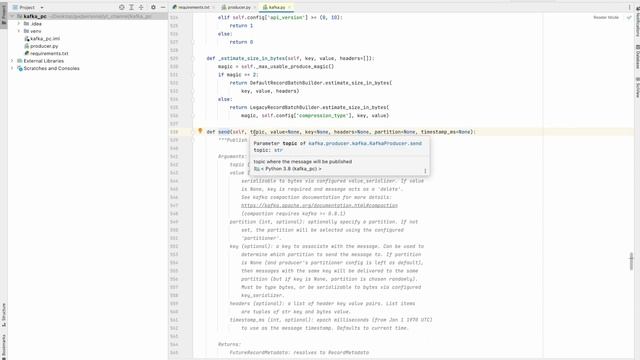This screenshot has height=360, width=640.
Task: Click the green inspections checkmark icon
Action: 629,18
